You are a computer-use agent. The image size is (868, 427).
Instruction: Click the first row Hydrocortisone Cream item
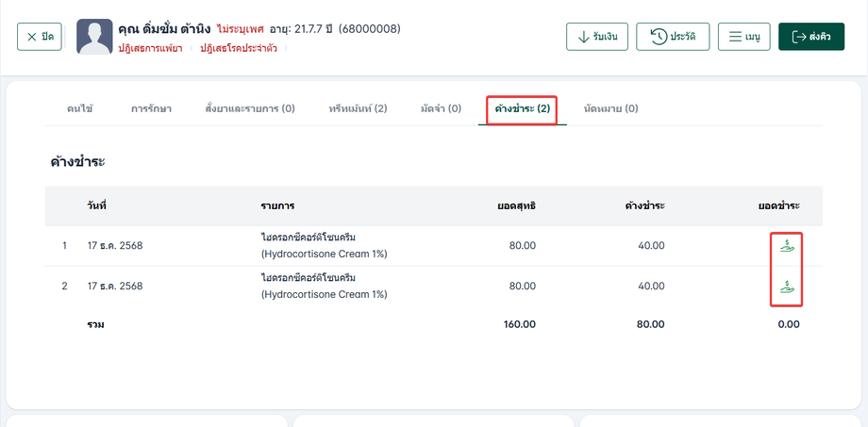click(x=324, y=245)
